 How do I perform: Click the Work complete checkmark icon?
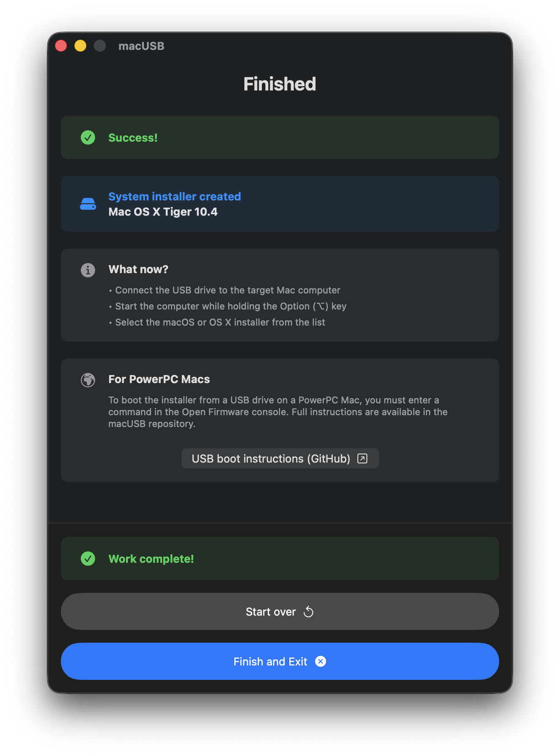(88, 559)
